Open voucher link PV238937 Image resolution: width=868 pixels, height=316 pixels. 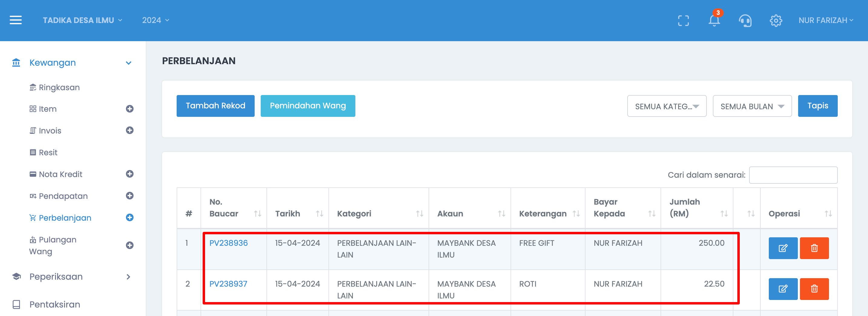(228, 284)
